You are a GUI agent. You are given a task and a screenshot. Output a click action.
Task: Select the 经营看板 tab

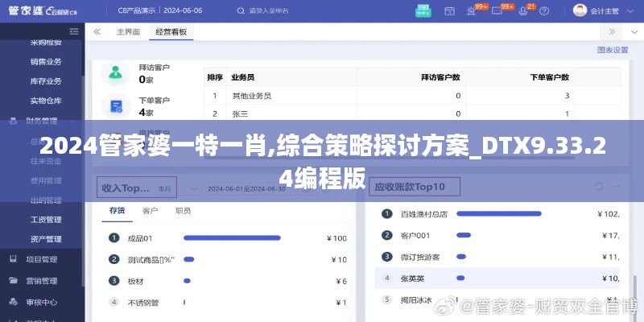point(171,32)
